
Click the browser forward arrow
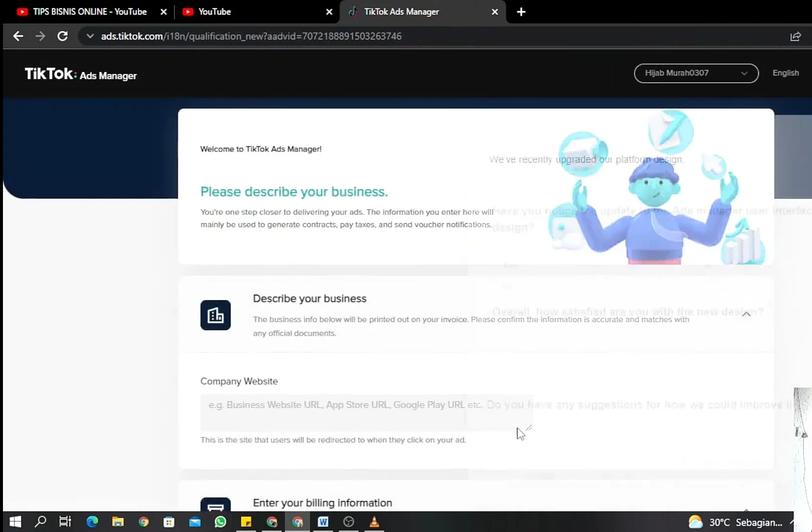click(x=40, y=36)
